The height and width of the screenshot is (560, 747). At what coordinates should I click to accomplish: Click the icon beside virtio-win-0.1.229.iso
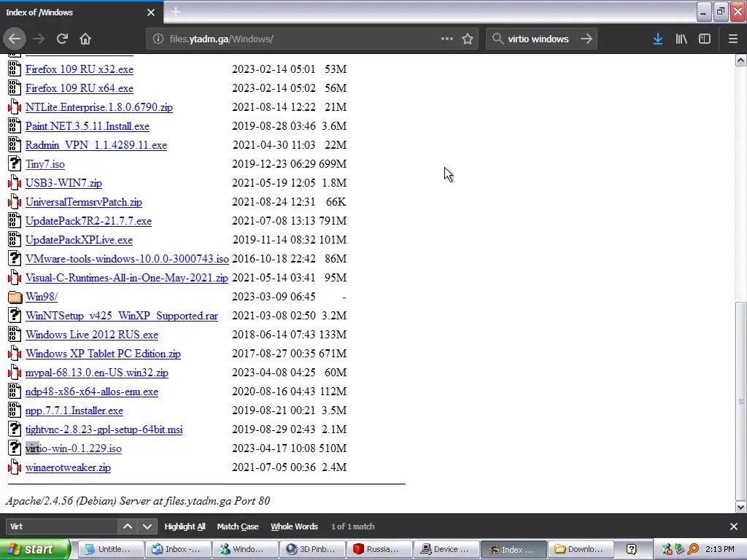[15, 448]
